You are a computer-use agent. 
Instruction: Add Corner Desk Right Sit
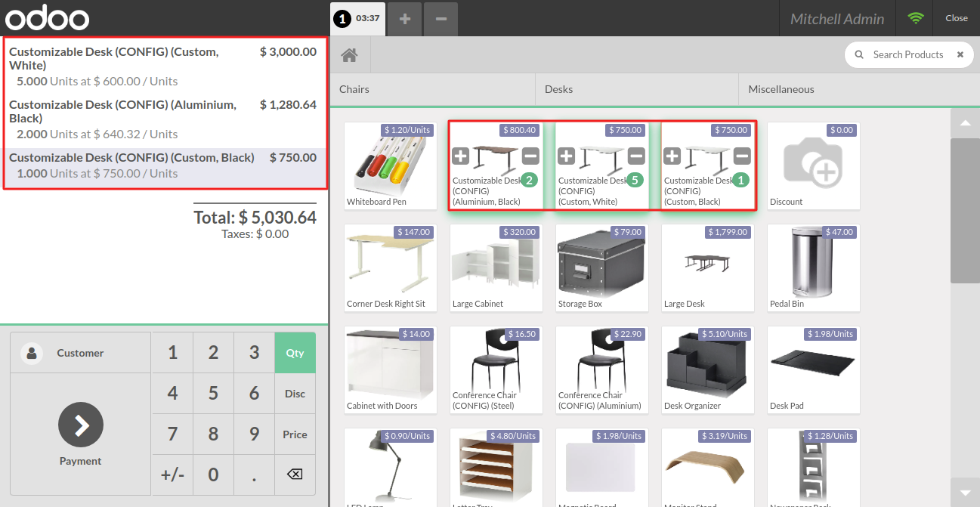pyautogui.click(x=391, y=268)
